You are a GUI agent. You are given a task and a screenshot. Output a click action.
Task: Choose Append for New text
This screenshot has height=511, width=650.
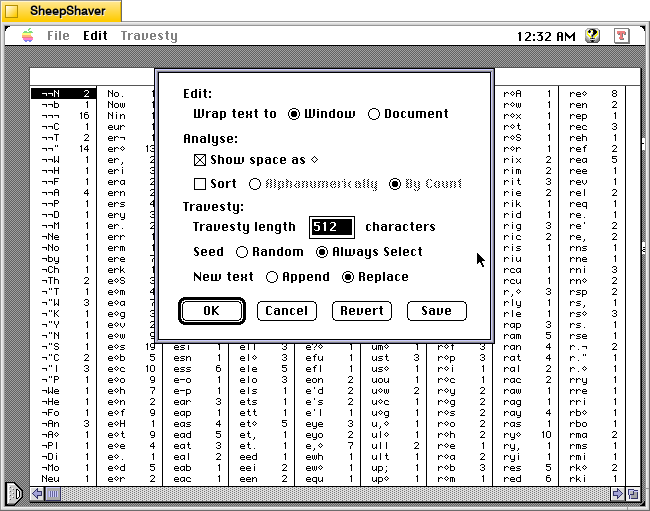[298, 277]
